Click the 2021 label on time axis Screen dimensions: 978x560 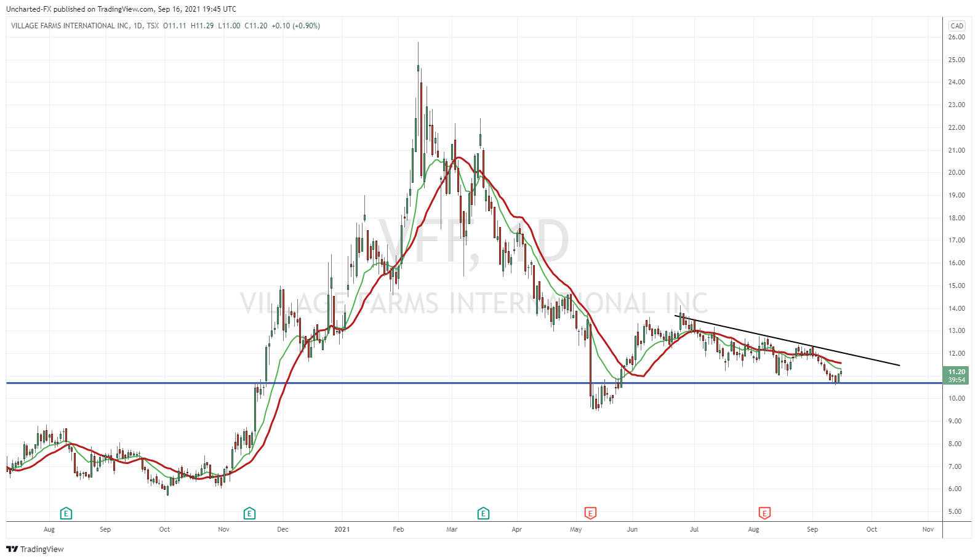342,529
